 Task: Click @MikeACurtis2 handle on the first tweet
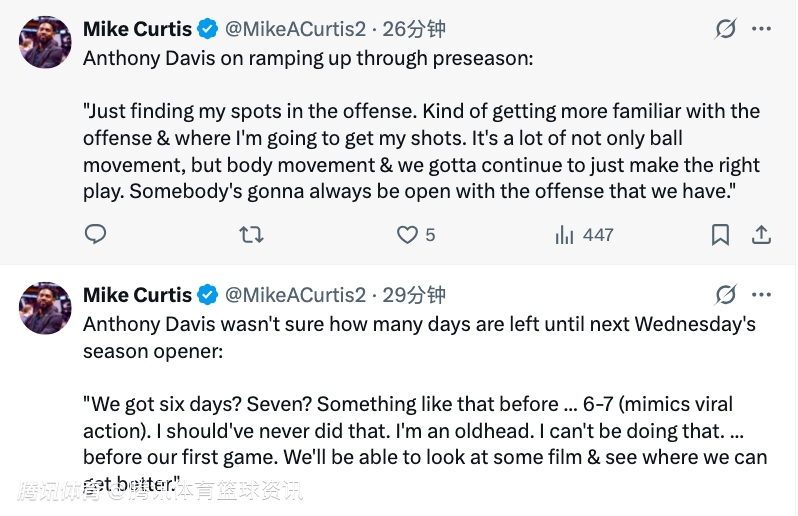(296, 29)
